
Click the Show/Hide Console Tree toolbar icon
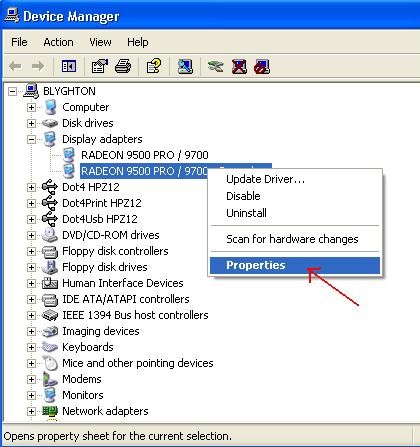click(69, 66)
